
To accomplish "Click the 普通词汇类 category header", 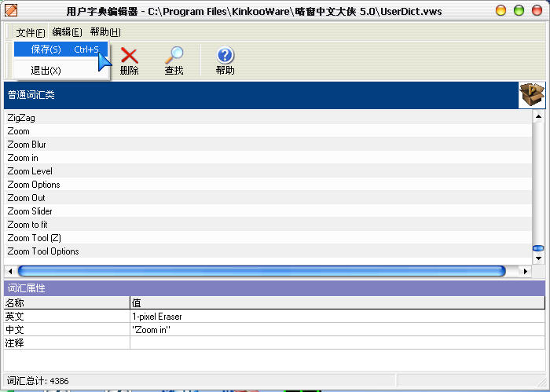I will point(262,95).
